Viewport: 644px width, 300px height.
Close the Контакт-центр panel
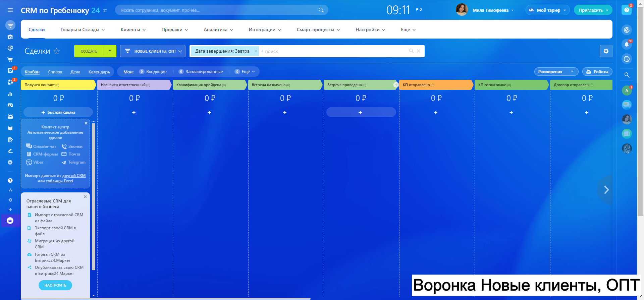click(x=86, y=123)
